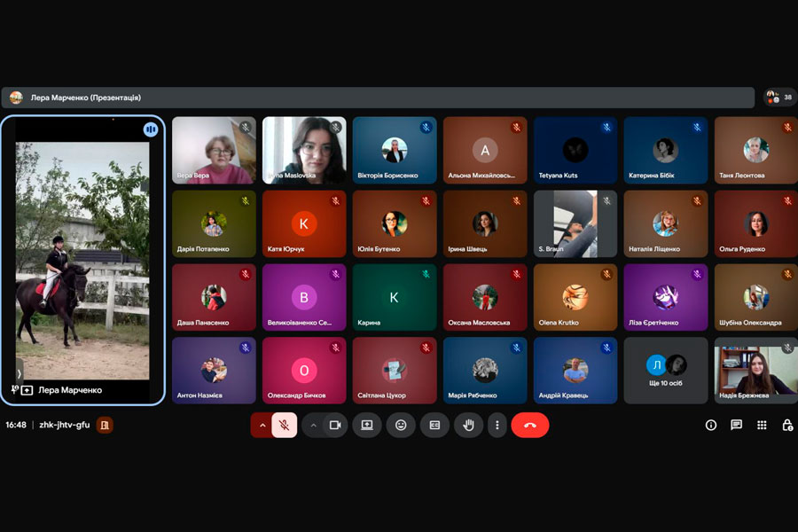Image resolution: width=798 pixels, height=532 pixels.
Task: Click Юлія Бутенко avatar
Action: tap(395, 223)
